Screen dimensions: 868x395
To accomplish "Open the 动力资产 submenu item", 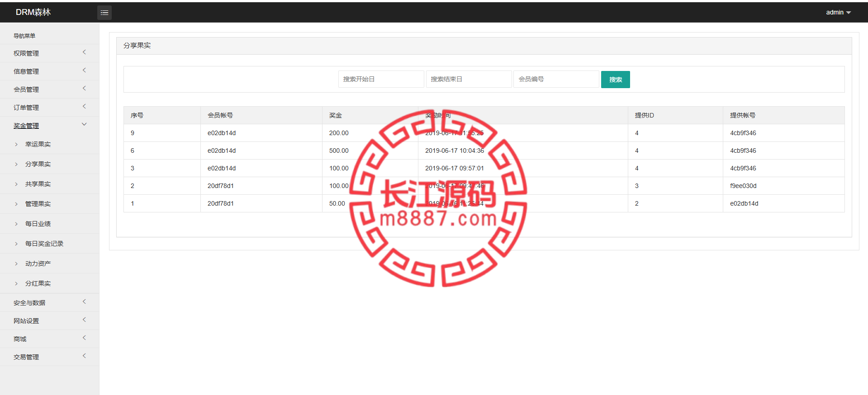I will pos(49,263).
